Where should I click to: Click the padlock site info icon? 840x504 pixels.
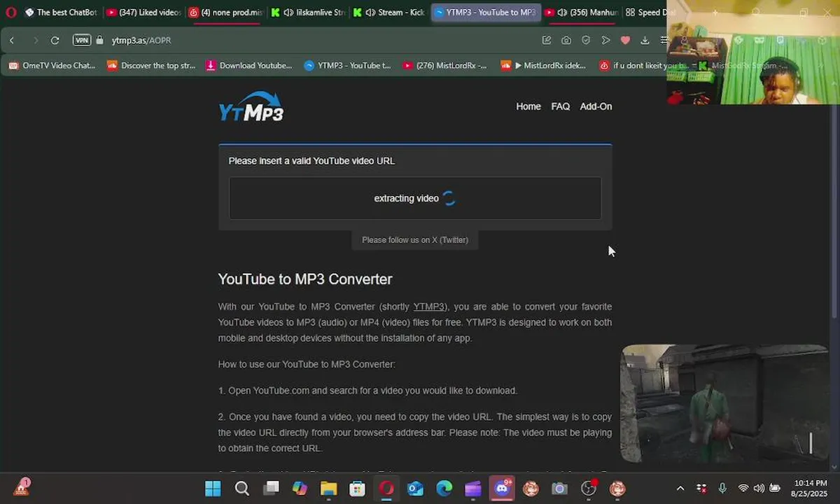(x=99, y=40)
